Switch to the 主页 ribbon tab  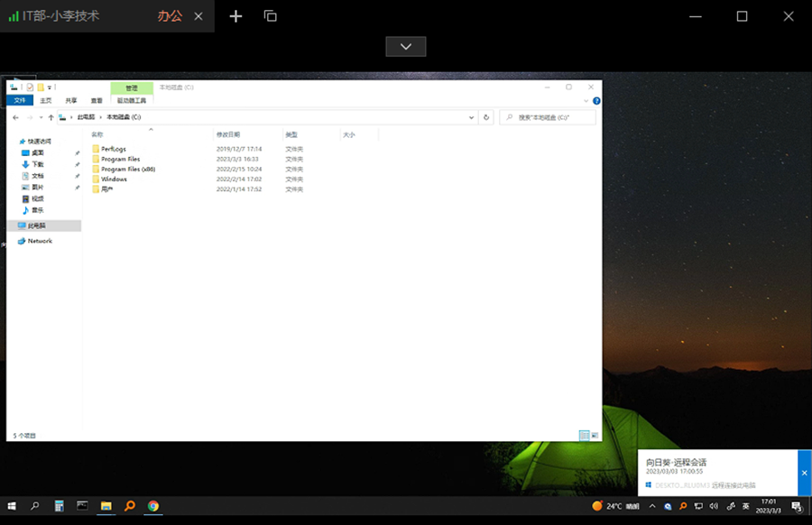click(x=46, y=100)
